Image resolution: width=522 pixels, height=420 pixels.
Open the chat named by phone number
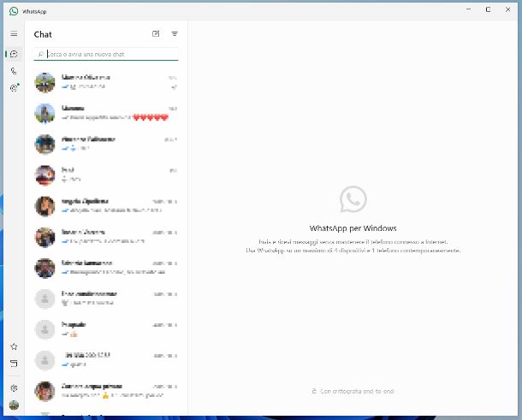pos(106,360)
